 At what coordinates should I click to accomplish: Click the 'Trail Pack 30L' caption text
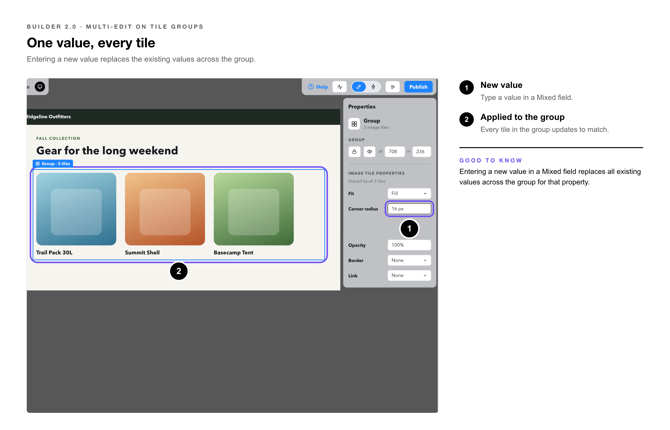coord(54,253)
